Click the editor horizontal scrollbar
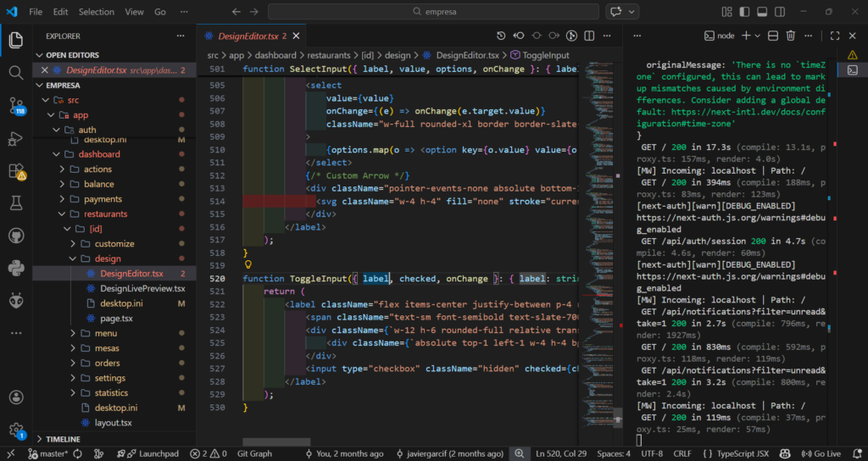This screenshot has width=868, height=461. [x=275, y=442]
